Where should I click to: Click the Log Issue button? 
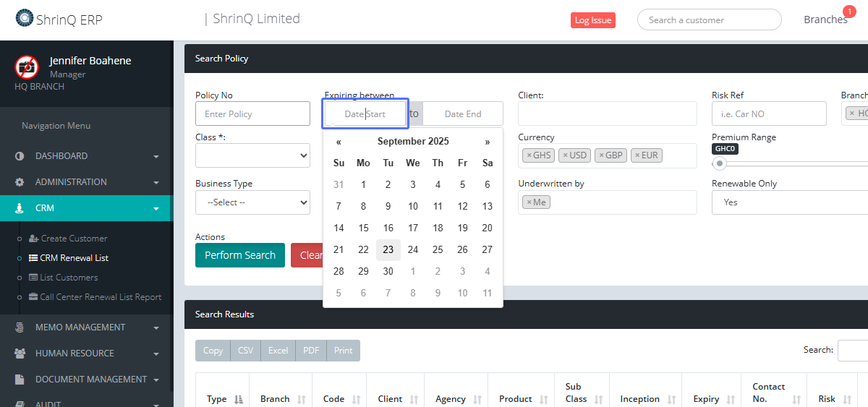pos(592,20)
